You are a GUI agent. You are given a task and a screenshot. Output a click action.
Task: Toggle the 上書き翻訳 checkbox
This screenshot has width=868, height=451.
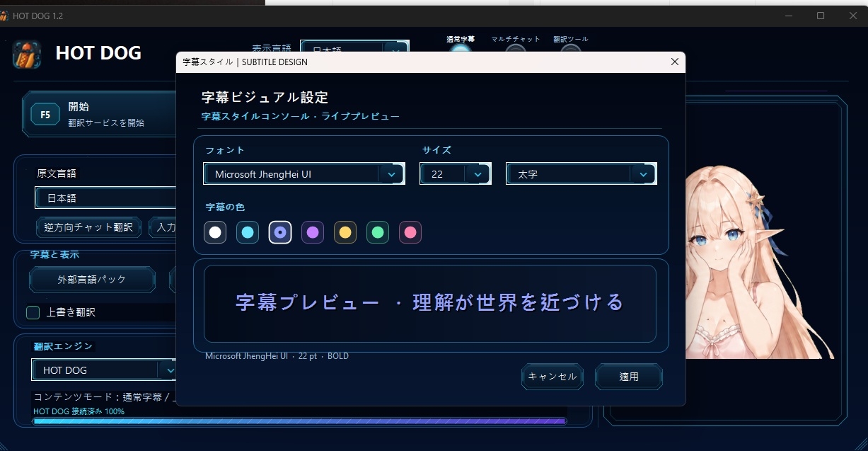pos(33,312)
